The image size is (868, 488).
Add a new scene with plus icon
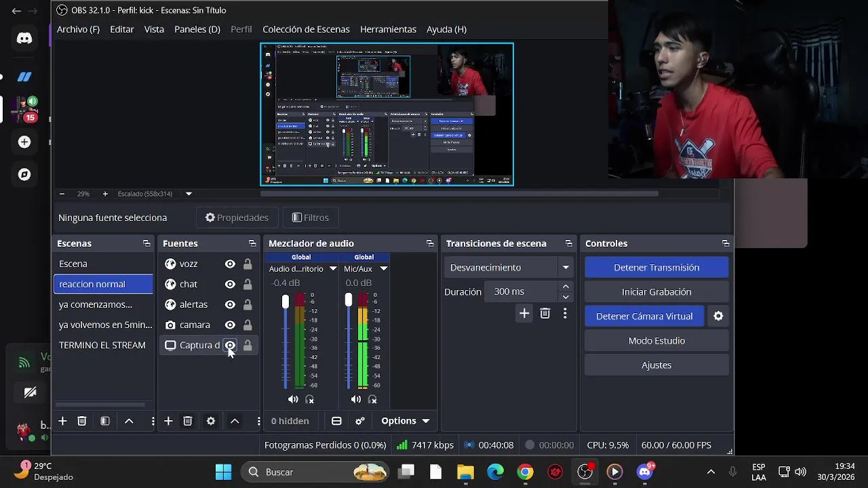62,421
